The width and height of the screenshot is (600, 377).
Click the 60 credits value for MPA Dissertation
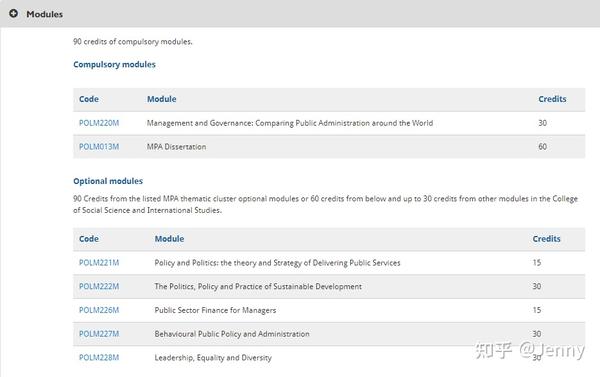pyautogui.click(x=543, y=147)
